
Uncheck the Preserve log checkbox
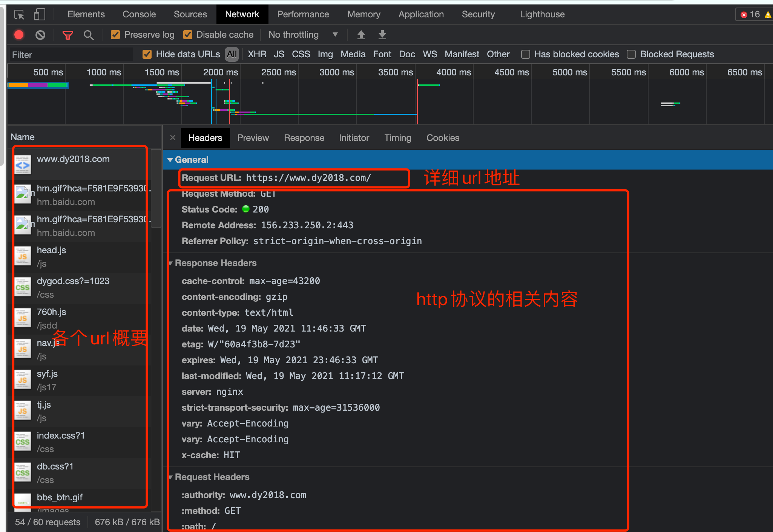(x=115, y=35)
